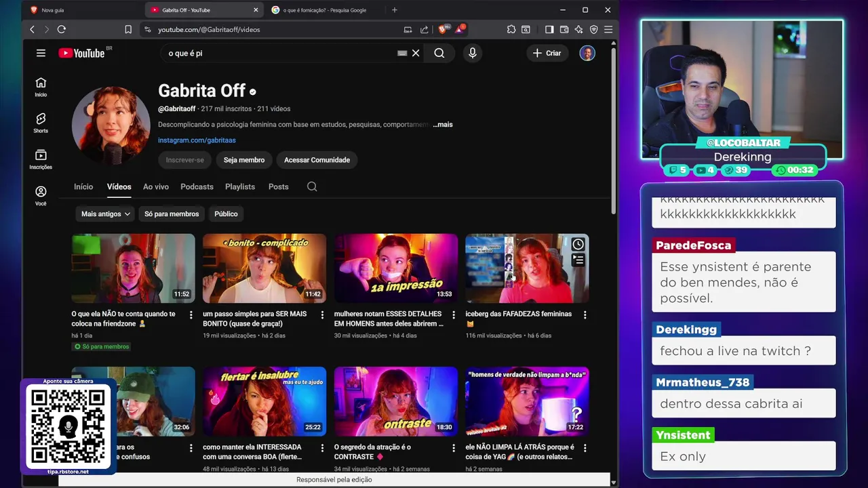Viewport: 868px width, 488px height.
Task: Bookmark this page
Action: tap(128, 29)
